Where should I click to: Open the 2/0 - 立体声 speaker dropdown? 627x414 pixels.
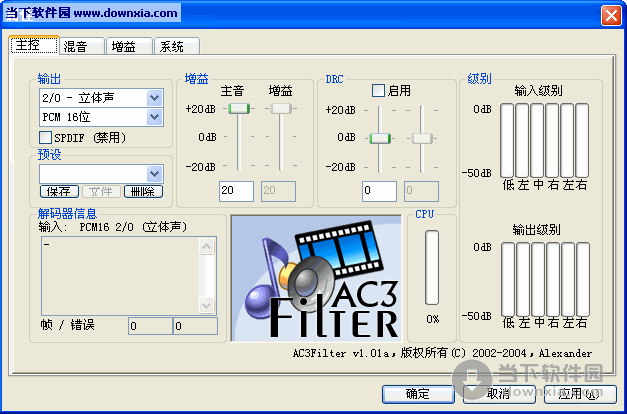coord(154,98)
